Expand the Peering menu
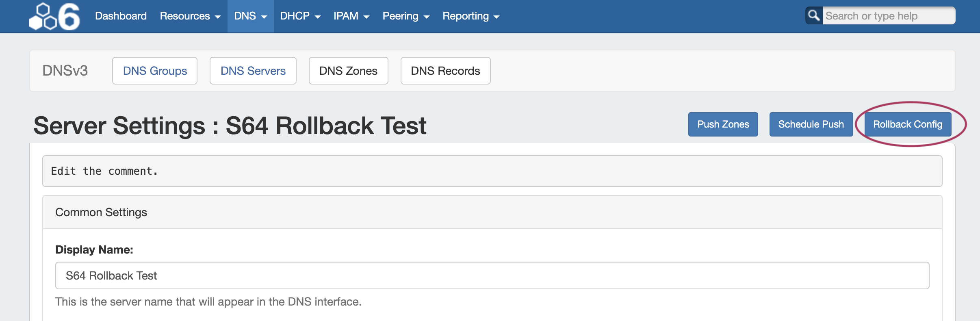Screen dimensions: 980x321 coord(405,16)
